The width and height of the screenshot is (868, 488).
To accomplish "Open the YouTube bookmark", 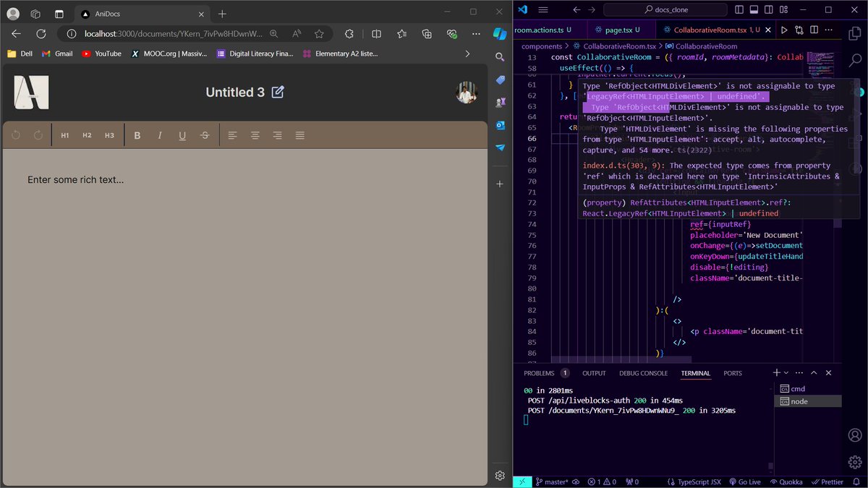I will coord(101,53).
